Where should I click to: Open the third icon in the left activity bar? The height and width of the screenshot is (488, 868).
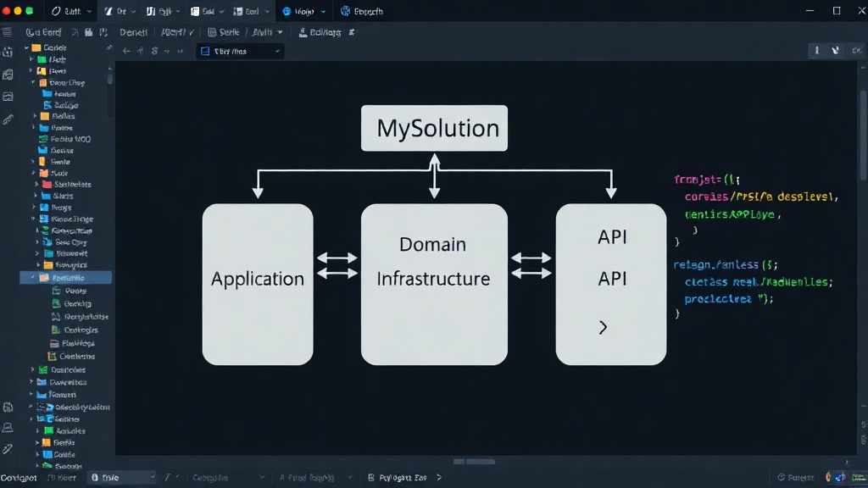tap(8, 97)
